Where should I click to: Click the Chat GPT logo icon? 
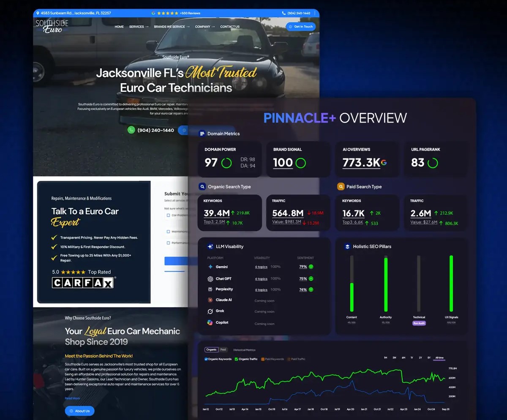210,279
